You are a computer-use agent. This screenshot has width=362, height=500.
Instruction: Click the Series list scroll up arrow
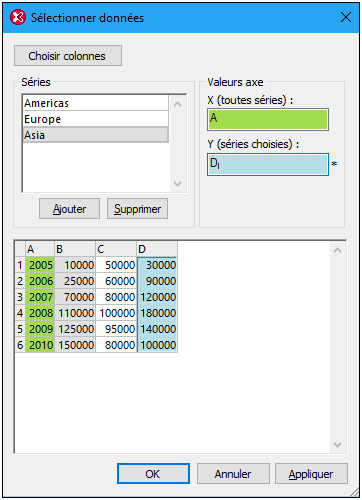click(178, 104)
